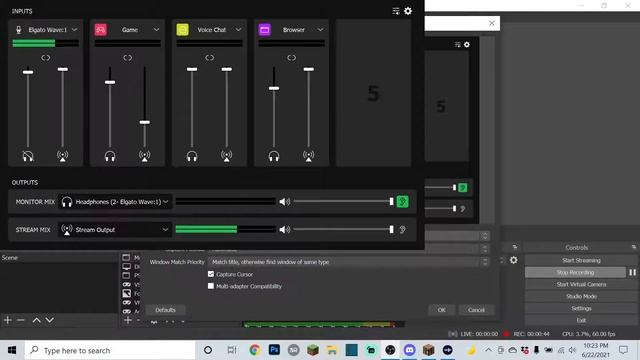The width and height of the screenshot is (640, 360).
Task: Mute Game channel stream broadcast icon
Action: click(144, 156)
